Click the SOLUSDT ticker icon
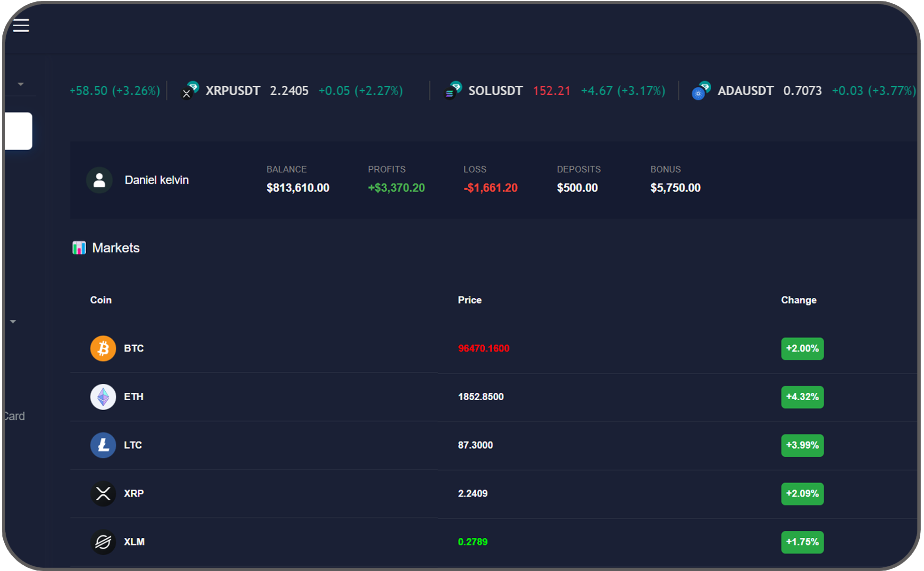Image resolution: width=924 pixels, height=571 pixels. [x=453, y=90]
